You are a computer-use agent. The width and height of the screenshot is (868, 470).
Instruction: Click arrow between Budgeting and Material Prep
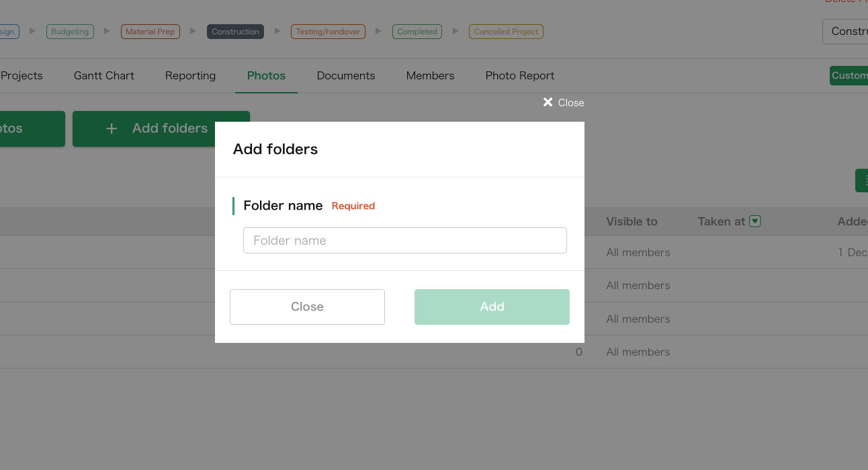click(107, 32)
